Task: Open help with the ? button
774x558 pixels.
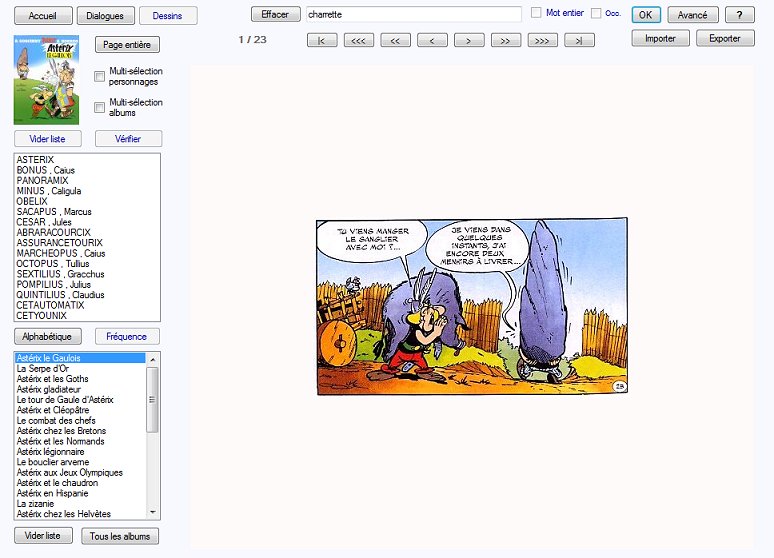Action: click(739, 15)
